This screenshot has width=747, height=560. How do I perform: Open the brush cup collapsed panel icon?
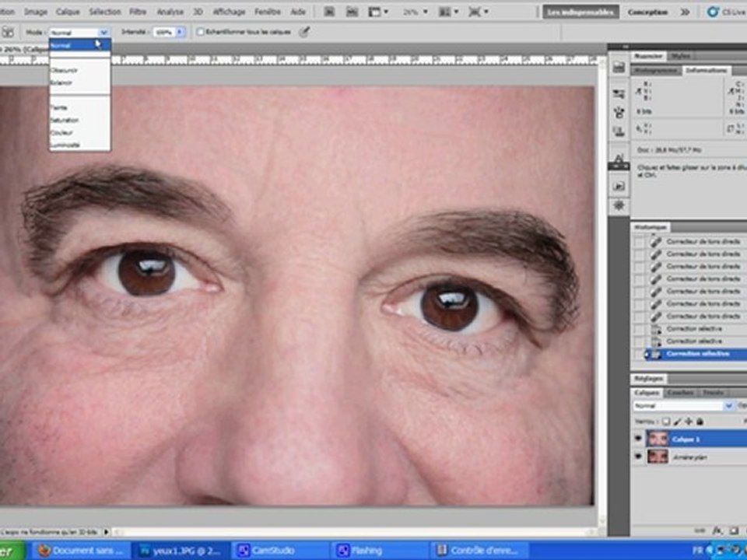click(619, 112)
